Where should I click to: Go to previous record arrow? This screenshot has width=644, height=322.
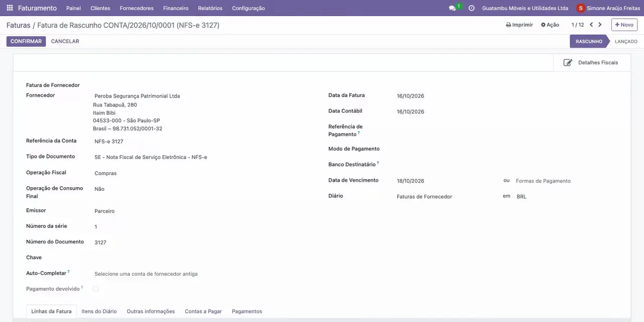click(x=591, y=25)
